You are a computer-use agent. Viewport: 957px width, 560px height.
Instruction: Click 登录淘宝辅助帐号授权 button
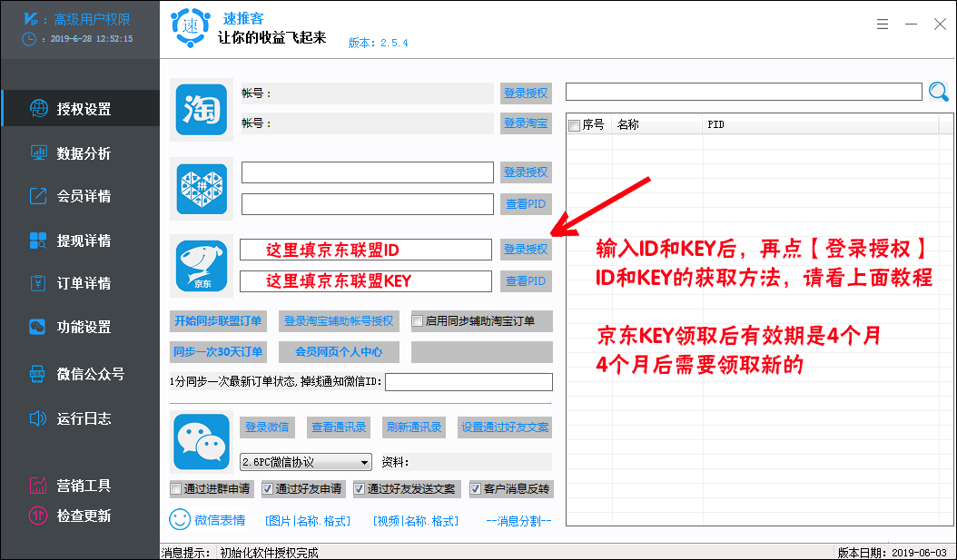point(339,321)
